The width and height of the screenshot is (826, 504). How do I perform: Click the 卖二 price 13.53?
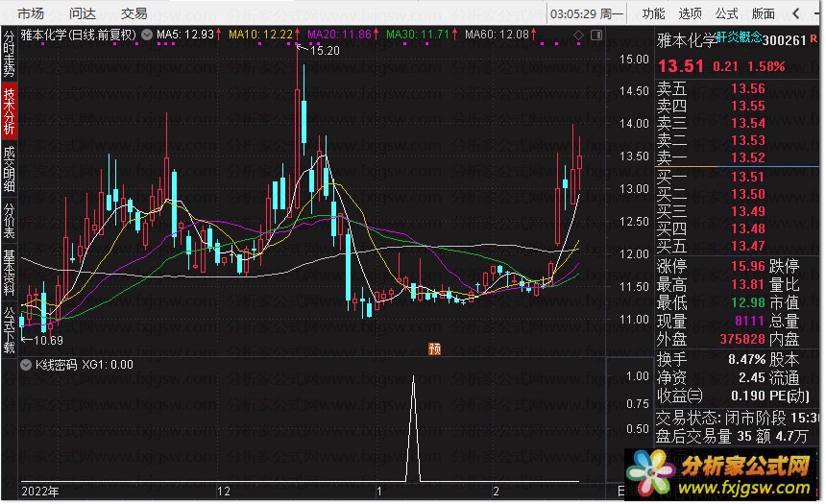pos(748,140)
